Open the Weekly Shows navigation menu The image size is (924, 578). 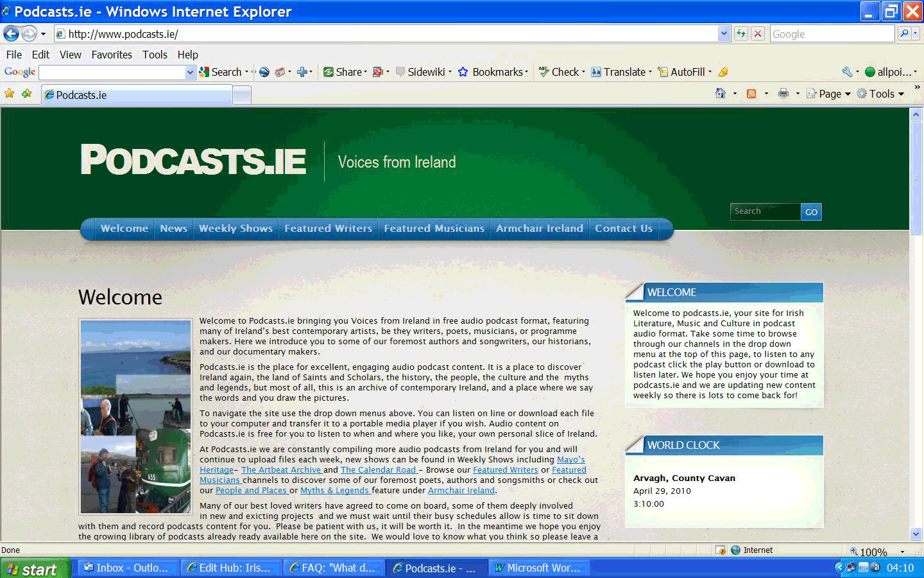tap(235, 229)
